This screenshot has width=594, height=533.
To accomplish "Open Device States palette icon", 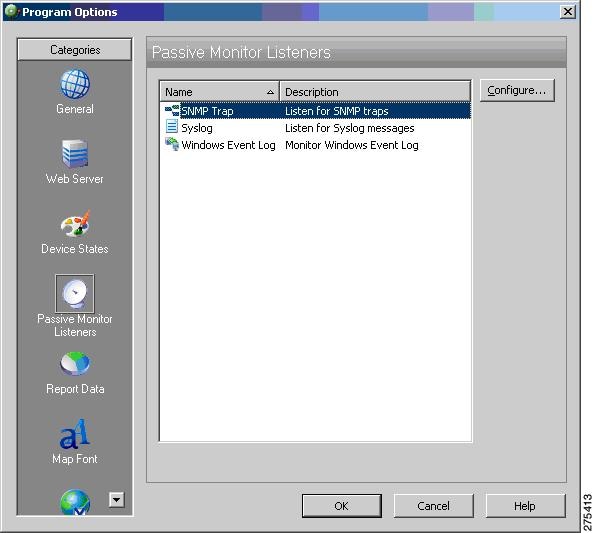I will pos(75,224).
